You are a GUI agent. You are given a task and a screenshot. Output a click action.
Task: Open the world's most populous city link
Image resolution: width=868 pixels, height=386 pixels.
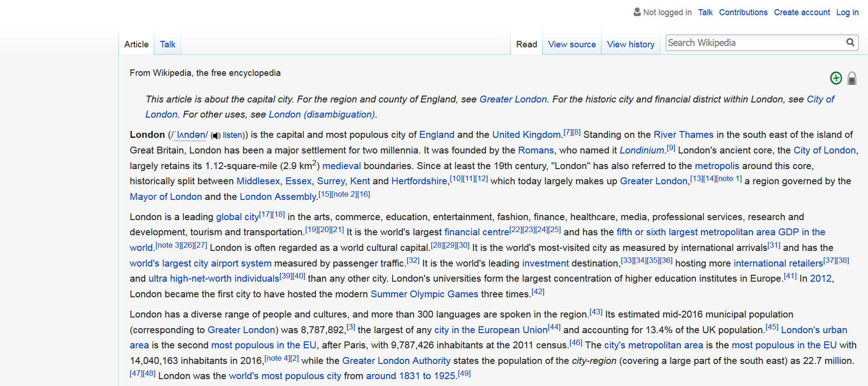pos(285,376)
